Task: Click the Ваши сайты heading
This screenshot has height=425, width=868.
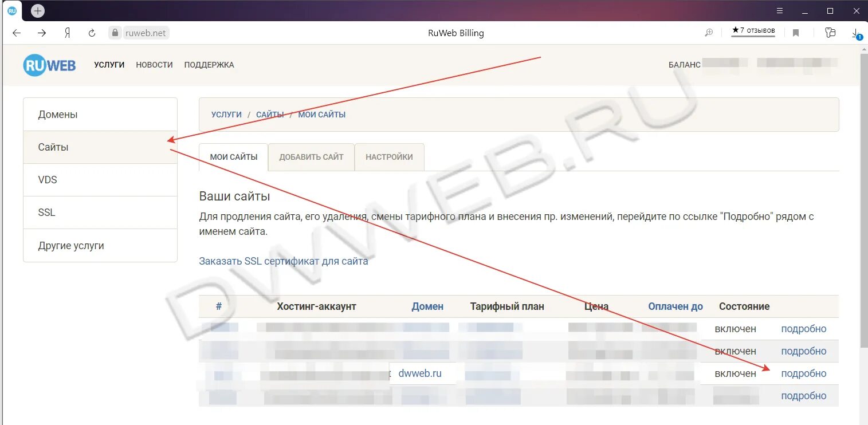Action: 234,196
